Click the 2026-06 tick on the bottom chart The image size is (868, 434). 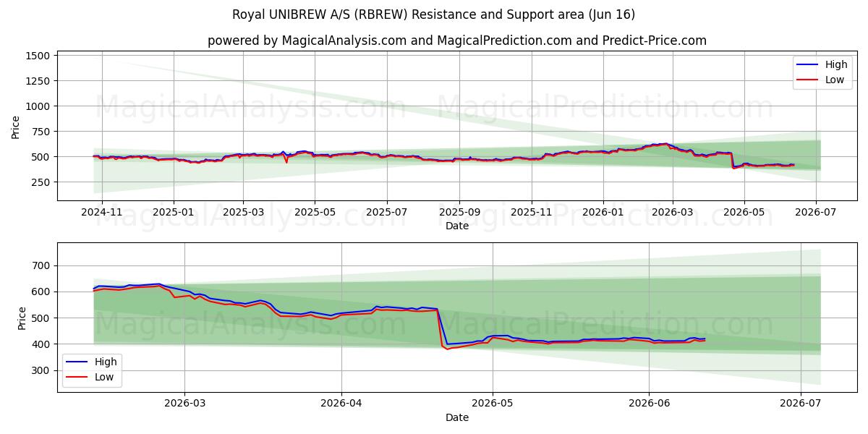(649, 403)
